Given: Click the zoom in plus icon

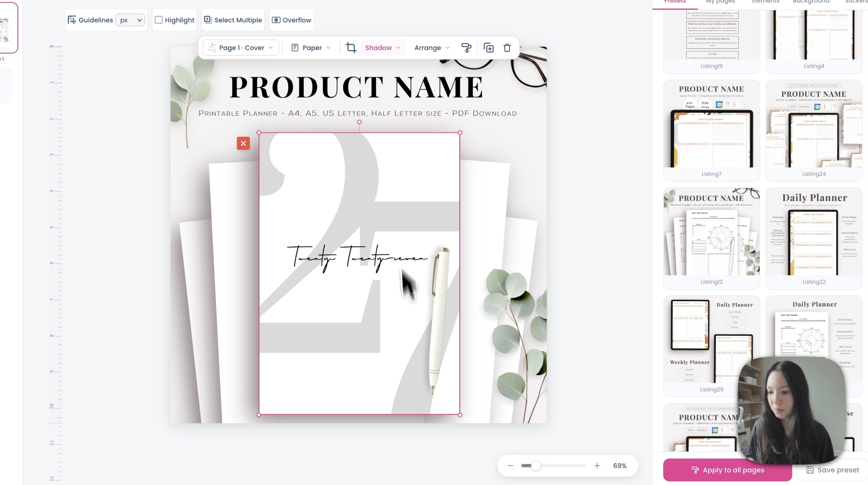Looking at the screenshot, I should tap(597, 465).
